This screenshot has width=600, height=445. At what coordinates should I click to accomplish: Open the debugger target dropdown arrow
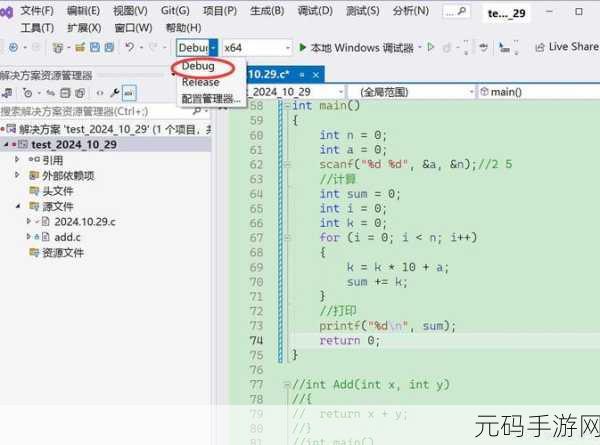point(420,47)
